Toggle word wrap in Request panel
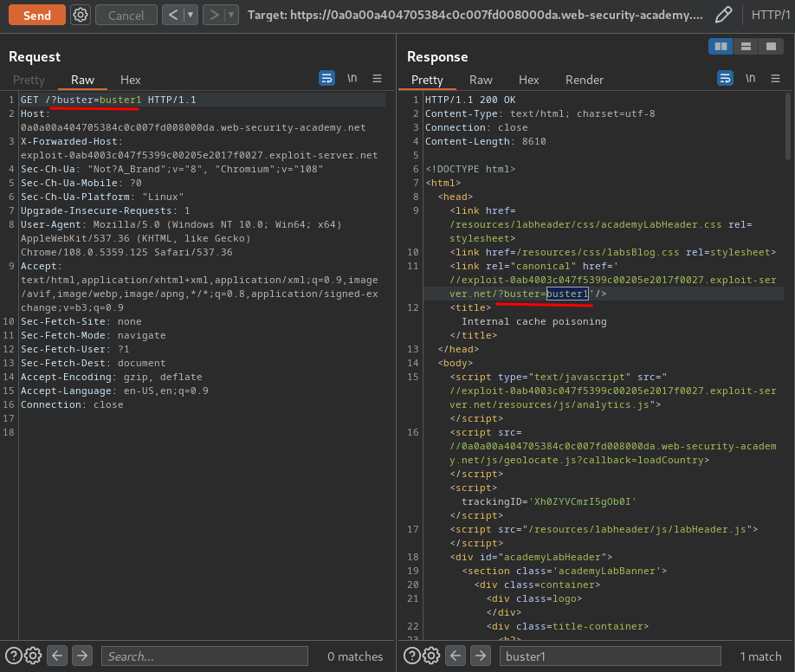795x672 pixels. click(327, 78)
